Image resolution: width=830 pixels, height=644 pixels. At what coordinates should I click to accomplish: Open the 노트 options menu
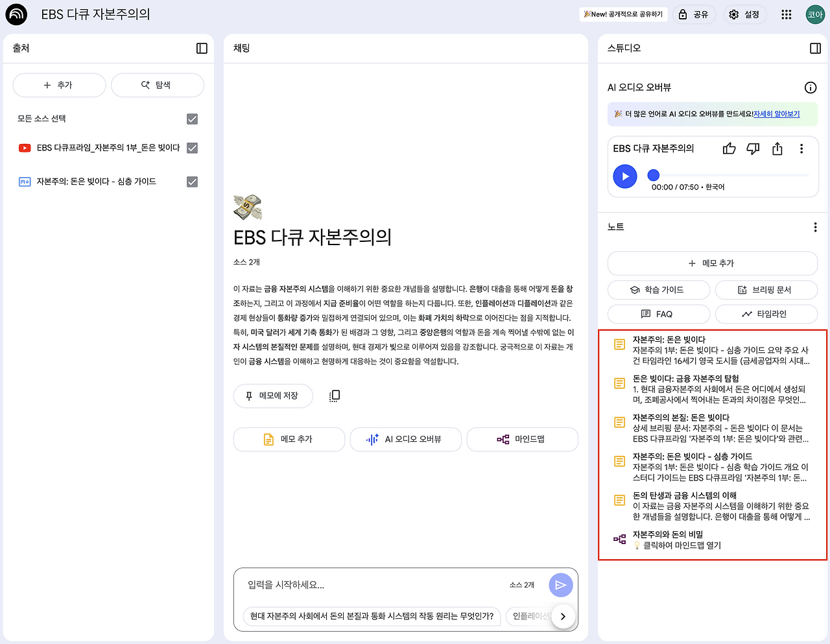point(815,226)
